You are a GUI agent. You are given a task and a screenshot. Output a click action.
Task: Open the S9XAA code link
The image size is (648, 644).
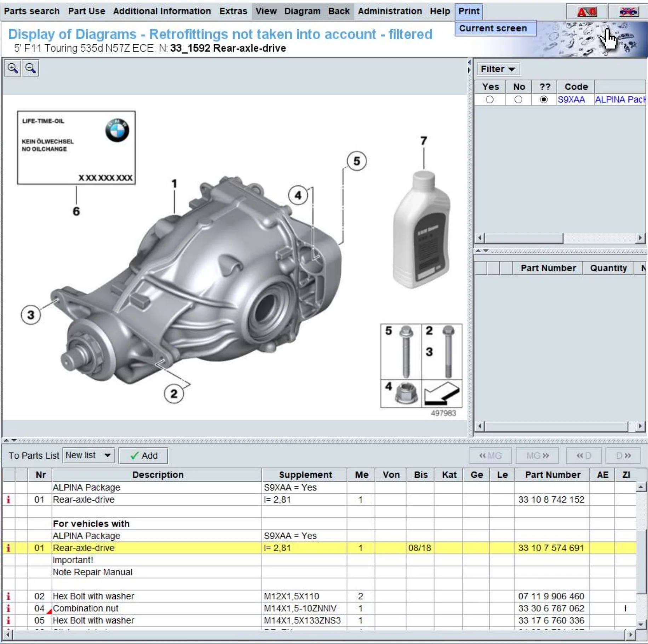(571, 100)
